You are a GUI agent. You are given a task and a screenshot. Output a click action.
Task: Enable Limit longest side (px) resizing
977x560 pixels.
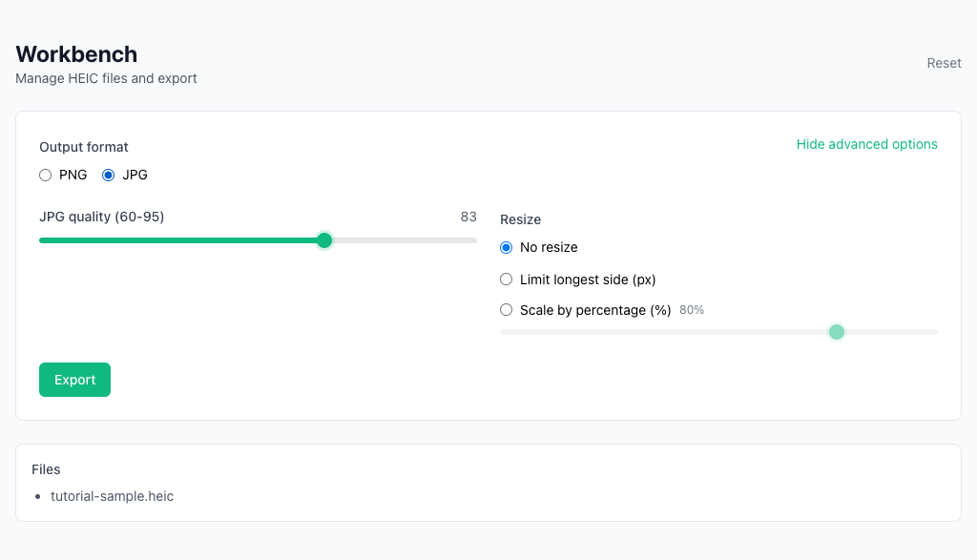pos(507,280)
